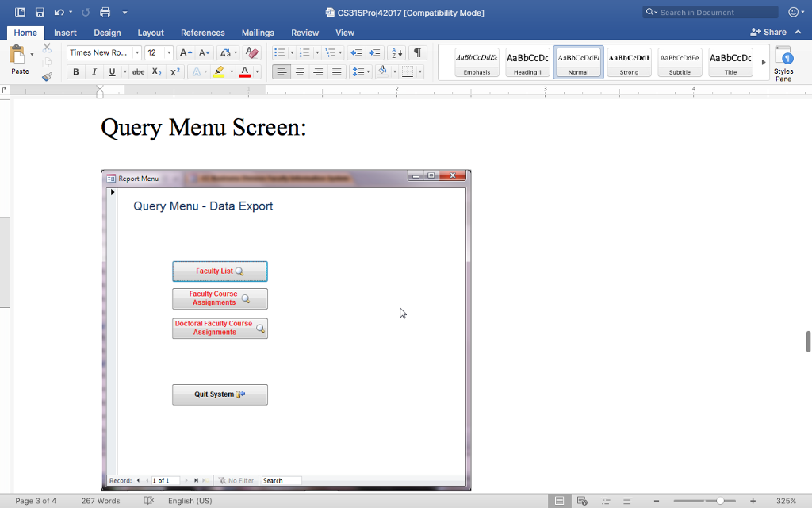Screen dimensions: 812x508
Task: Increase font size with the large A button
Action: coord(186,53)
